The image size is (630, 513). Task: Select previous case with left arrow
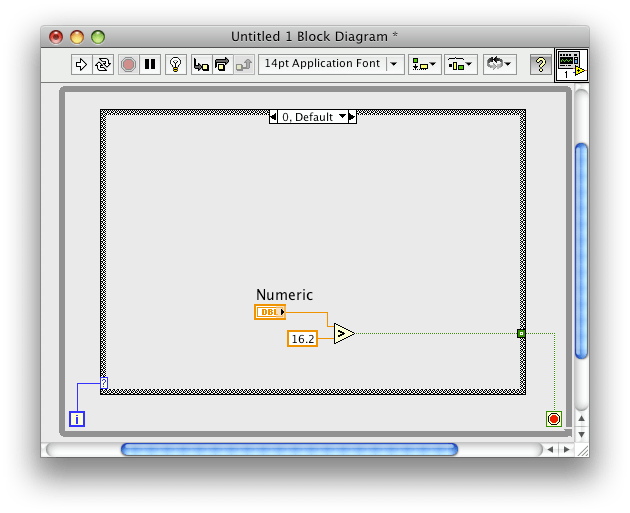(273, 117)
